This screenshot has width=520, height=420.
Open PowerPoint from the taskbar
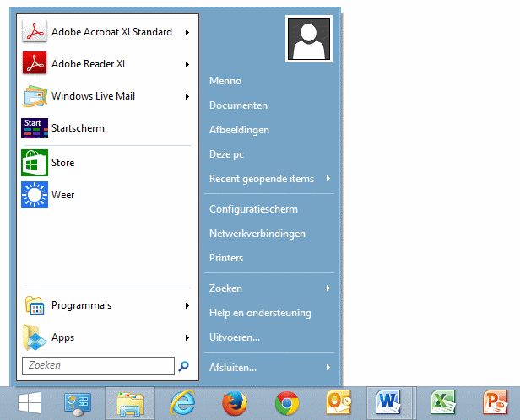[496, 403]
